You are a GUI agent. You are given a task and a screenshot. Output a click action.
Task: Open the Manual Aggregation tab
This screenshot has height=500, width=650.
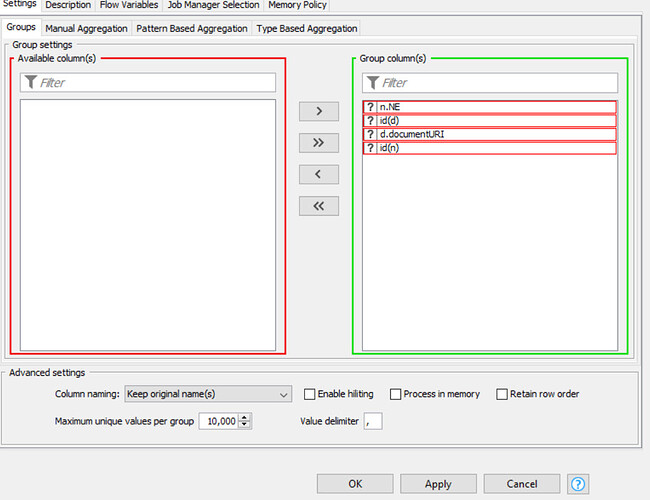(86, 29)
